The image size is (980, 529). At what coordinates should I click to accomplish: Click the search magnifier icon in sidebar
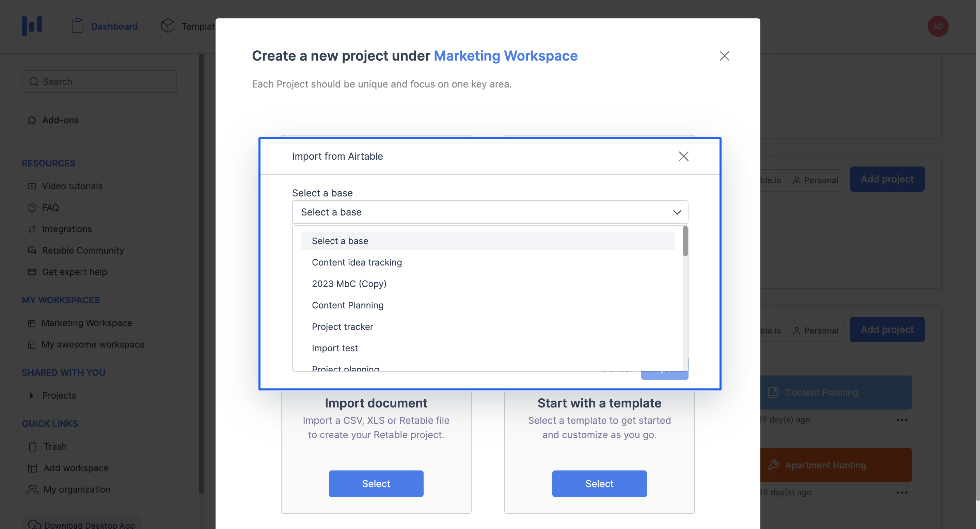coord(34,81)
